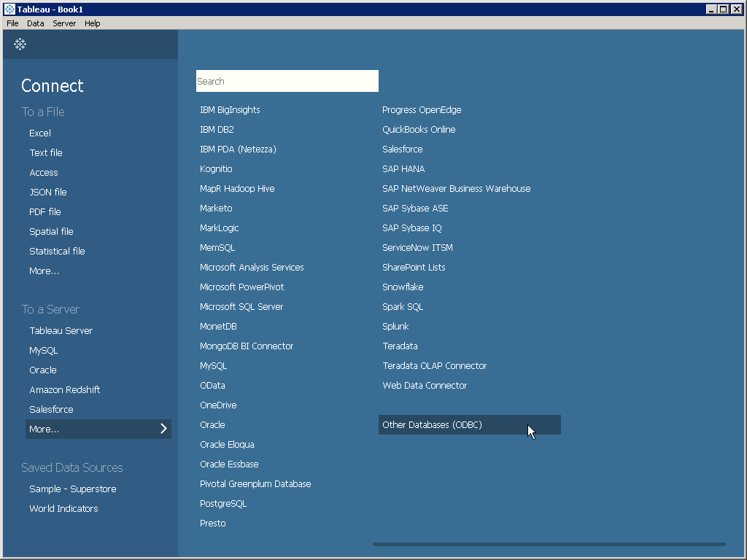Connect to an Excel file
Viewport: 747px width, 560px height.
[x=40, y=133]
